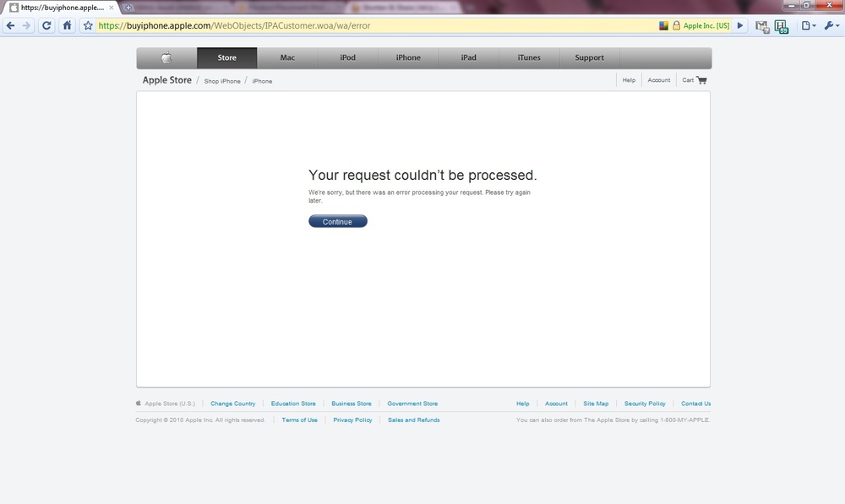
Task: Reload the page with the refresh icon
Action: pos(47,25)
